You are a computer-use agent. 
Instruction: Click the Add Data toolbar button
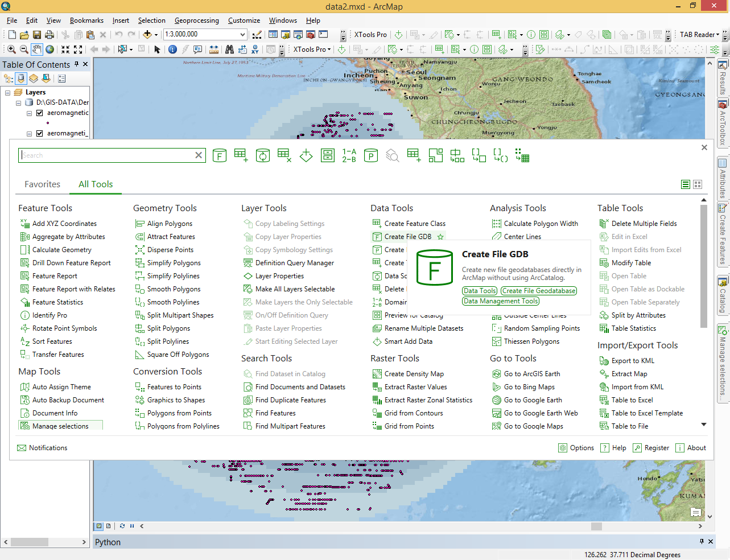coord(147,35)
